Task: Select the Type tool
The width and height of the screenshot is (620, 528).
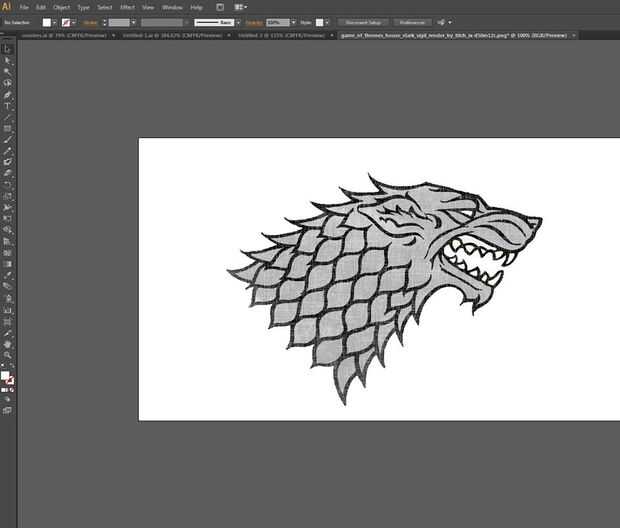Action: pos(7,106)
